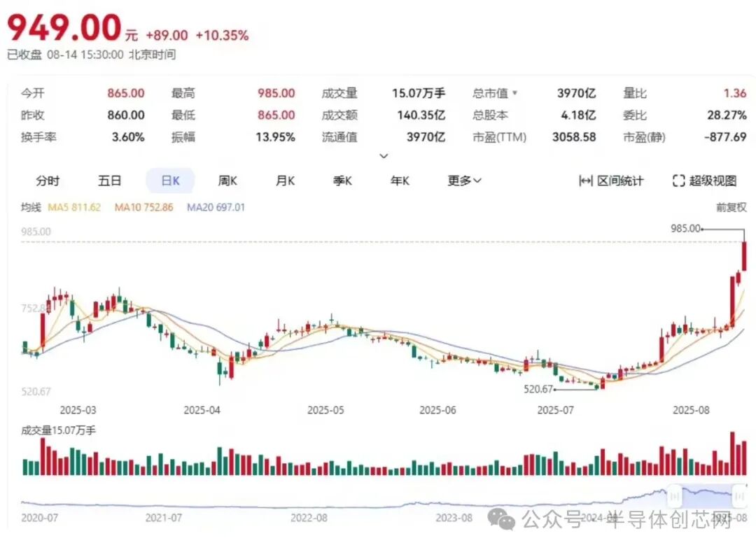Select the 季K quarterly chart tab
Screen dimensions: 756x550
point(341,181)
